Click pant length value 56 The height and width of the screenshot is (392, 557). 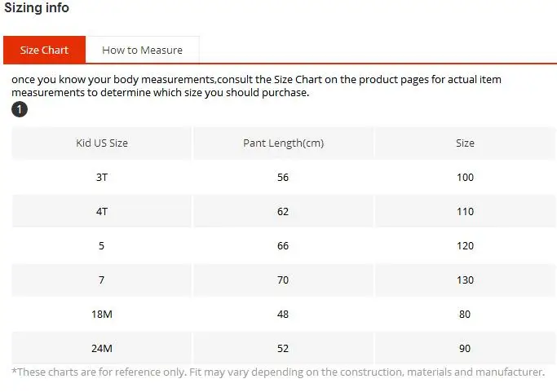(x=283, y=177)
